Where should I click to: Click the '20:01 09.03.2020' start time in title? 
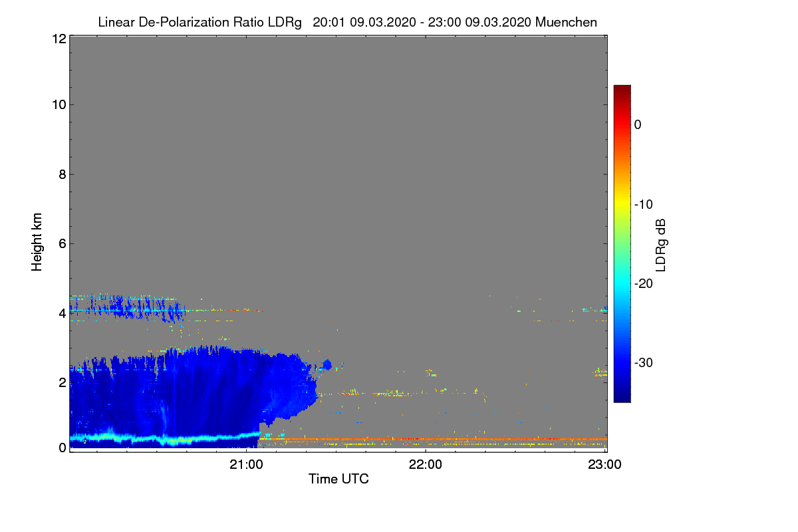click(363, 23)
